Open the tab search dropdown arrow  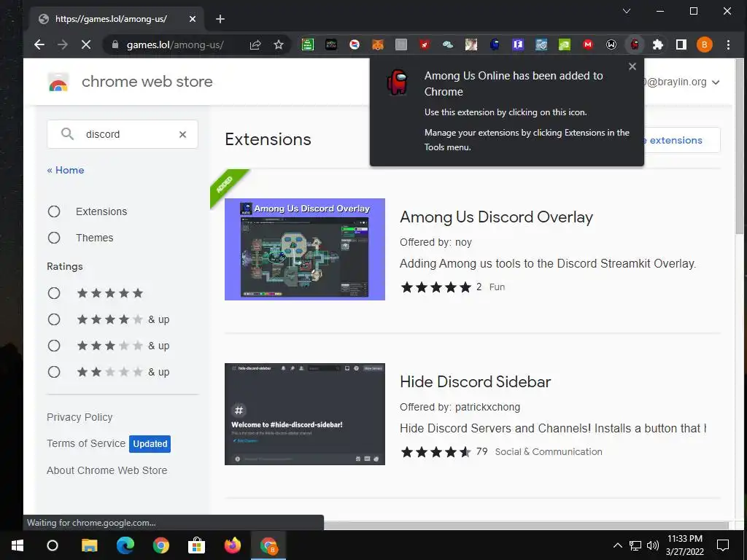tap(627, 11)
